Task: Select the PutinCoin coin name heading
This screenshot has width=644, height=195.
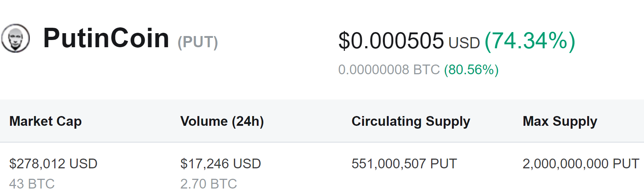Action: coord(106,38)
